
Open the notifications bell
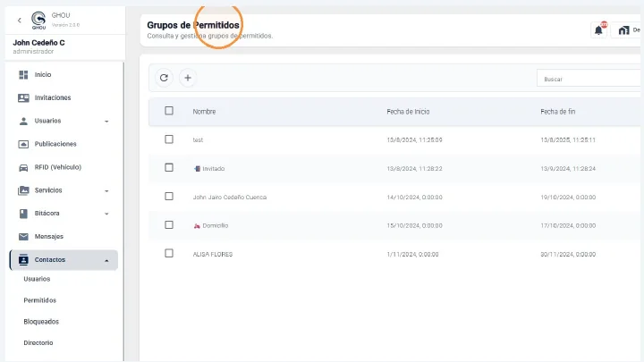[x=598, y=30]
